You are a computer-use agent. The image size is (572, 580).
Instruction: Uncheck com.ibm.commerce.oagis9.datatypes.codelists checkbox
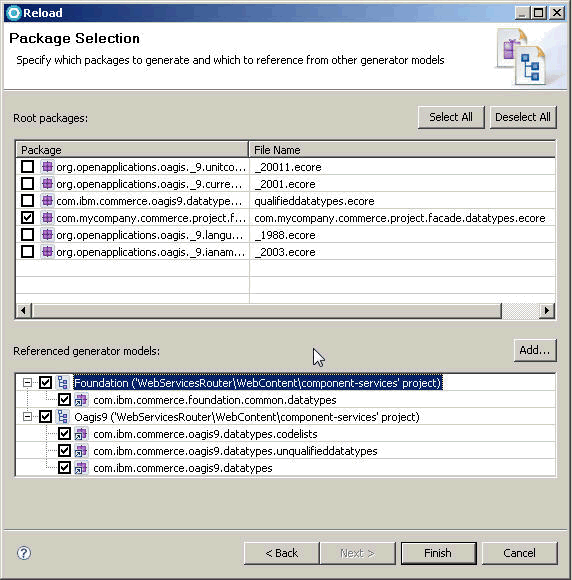(x=64, y=434)
